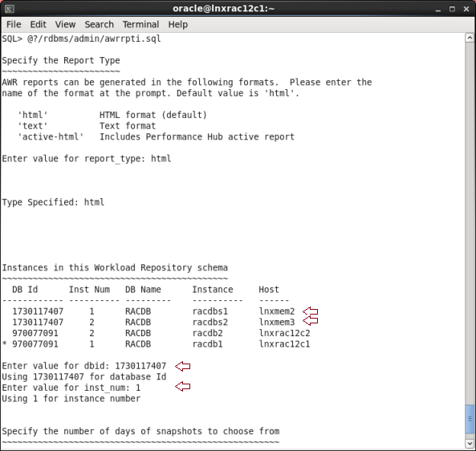Click the red arrow beside lnxmem2

click(x=311, y=311)
